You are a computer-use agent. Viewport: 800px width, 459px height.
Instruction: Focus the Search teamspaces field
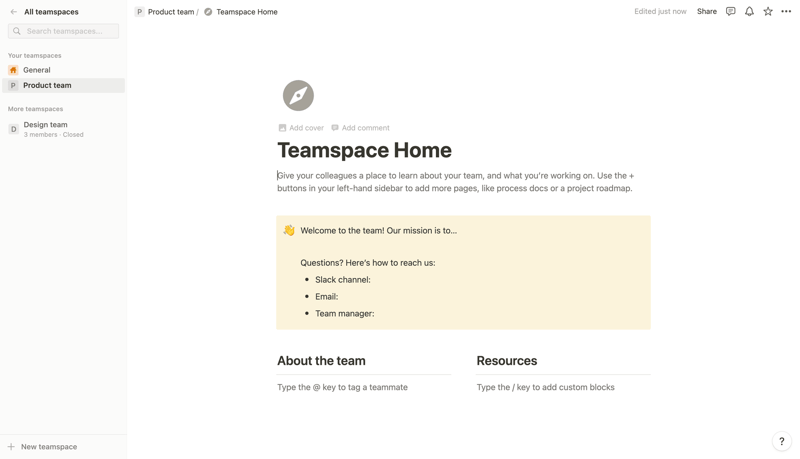click(64, 31)
